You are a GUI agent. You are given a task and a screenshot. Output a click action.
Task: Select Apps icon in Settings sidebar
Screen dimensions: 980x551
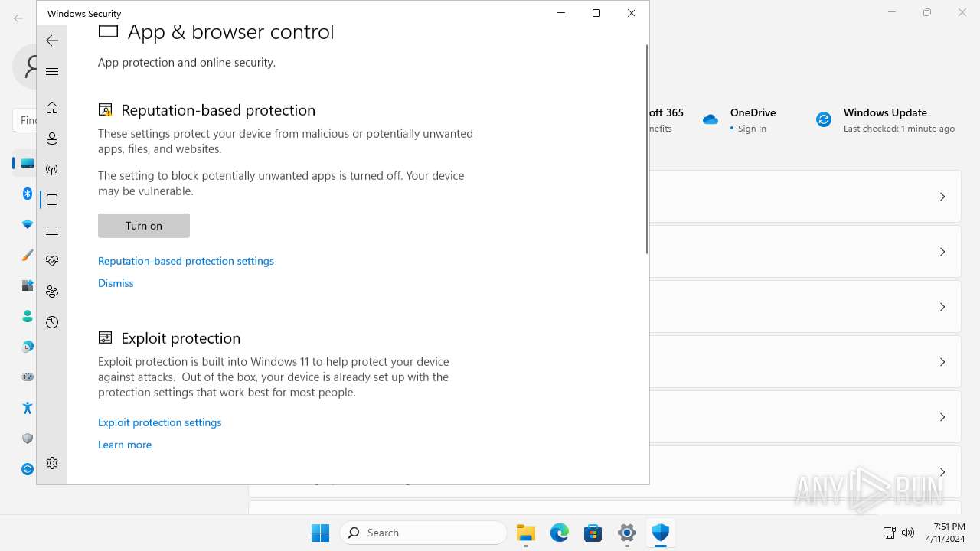tap(28, 285)
